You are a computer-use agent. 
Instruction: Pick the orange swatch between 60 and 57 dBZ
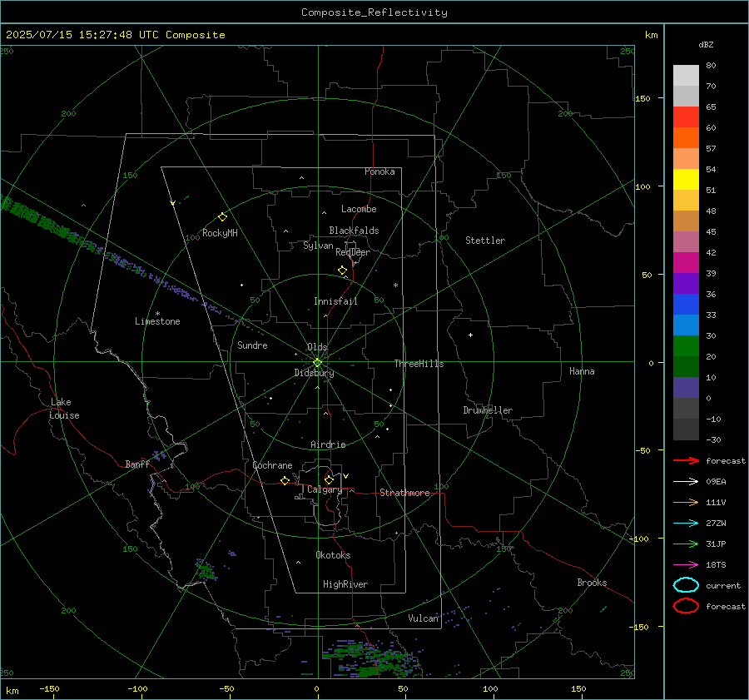(686, 138)
